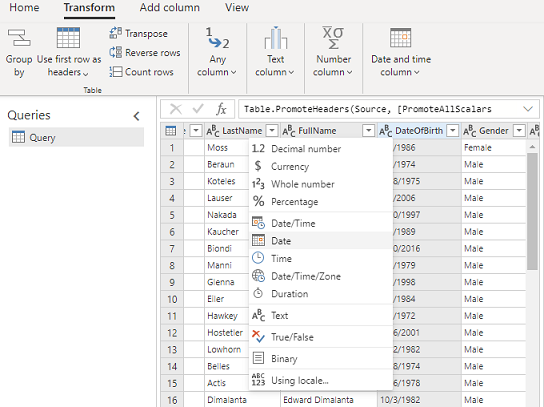
Task: Open Gender column filter dropdown
Action: click(x=519, y=131)
